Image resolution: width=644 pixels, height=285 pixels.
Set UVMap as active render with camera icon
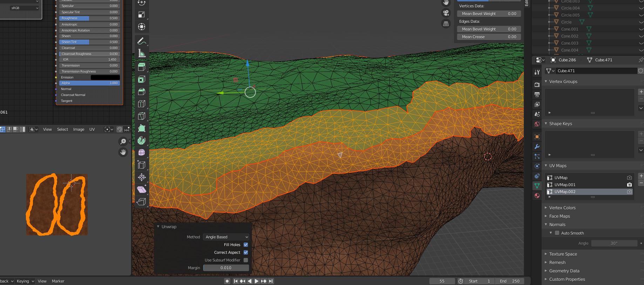click(x=629, y=178)
